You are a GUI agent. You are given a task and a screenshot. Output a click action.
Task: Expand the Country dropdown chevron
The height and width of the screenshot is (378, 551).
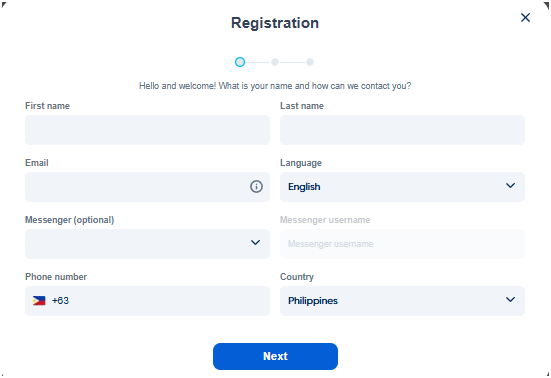510,300
